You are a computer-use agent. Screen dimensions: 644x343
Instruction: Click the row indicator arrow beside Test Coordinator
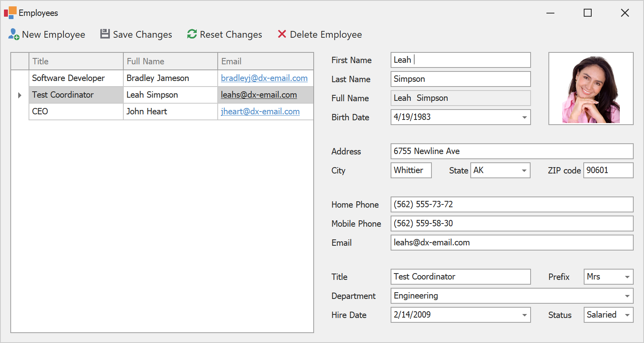pos(20,95)
